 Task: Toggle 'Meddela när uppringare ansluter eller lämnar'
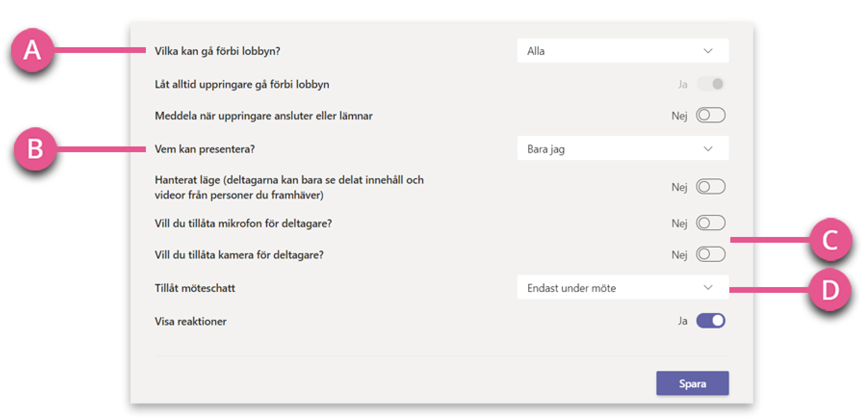click(x=711, y=115)
